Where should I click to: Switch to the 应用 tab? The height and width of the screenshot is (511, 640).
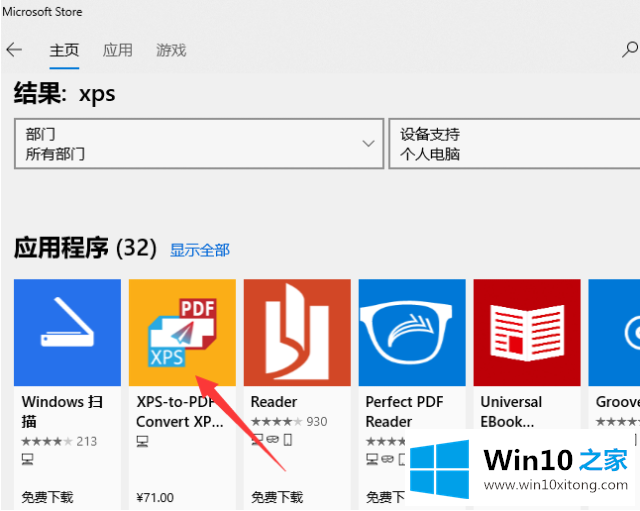pyautogui.click(x=118, y=50)
